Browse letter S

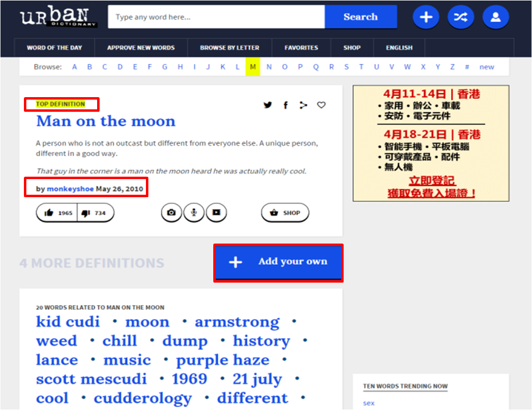347,67
